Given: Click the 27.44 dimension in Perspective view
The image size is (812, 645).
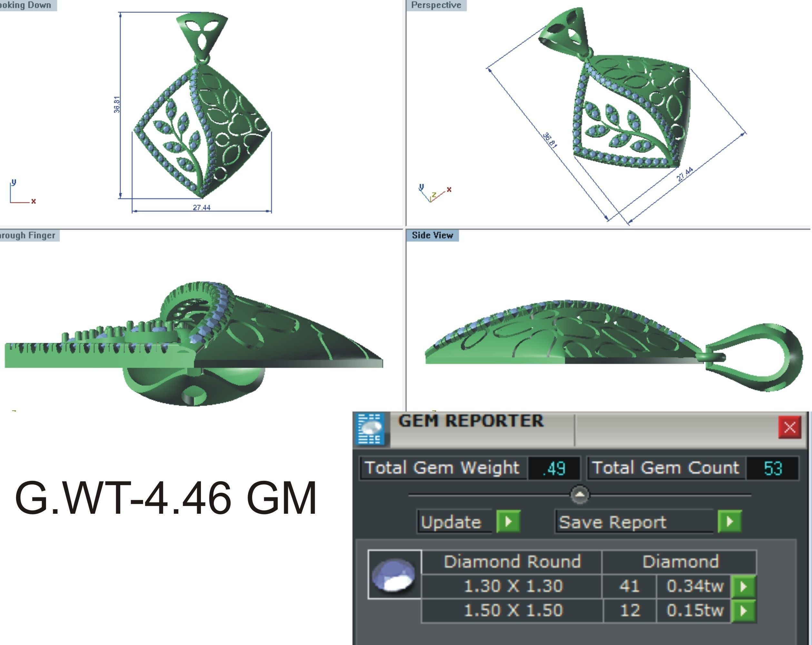Looking at the screenshot, I should click(x=685, y=174).
